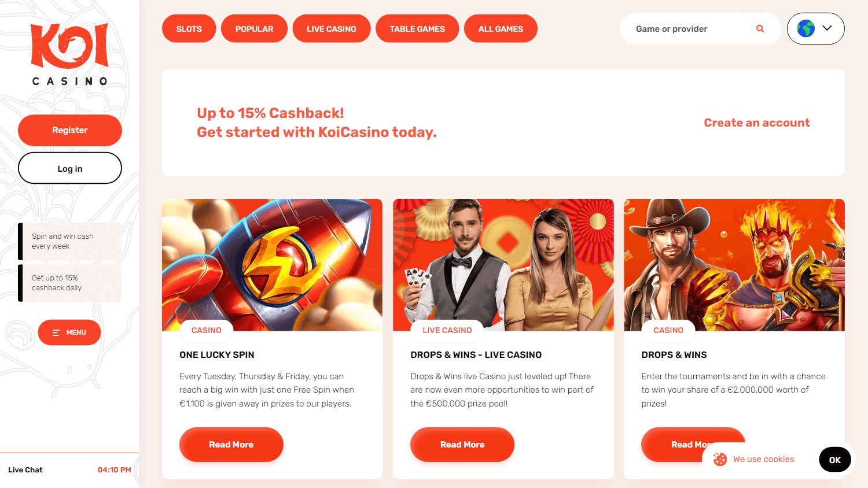This screenshot has width=868, height=488.
Task: Read More about Drops & Wins Live Casino
Action: pos(462,445)
